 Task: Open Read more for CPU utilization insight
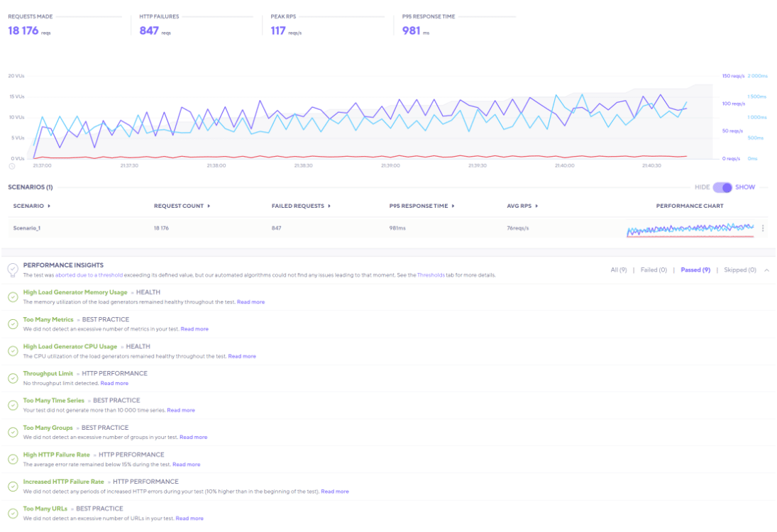tap(242, 356)
